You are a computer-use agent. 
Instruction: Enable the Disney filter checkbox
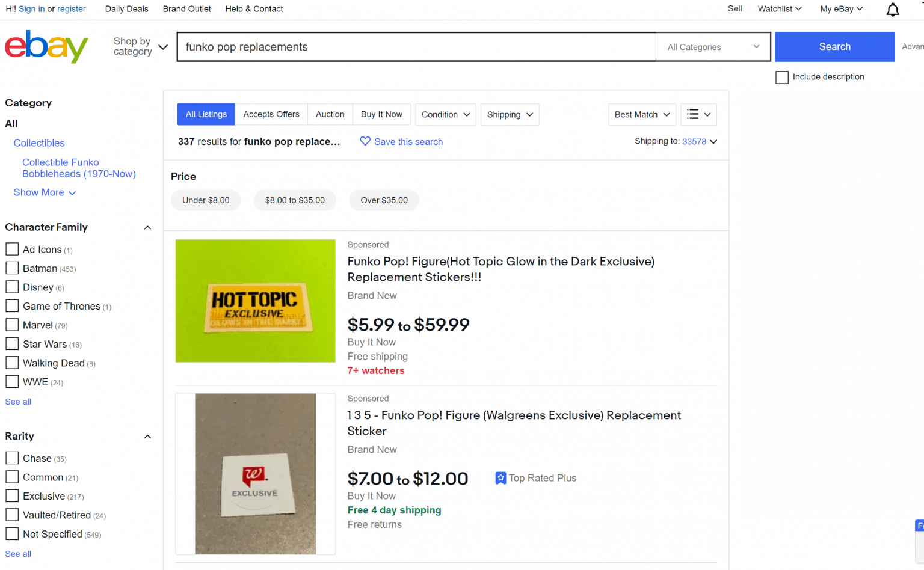tap(12, 287)
